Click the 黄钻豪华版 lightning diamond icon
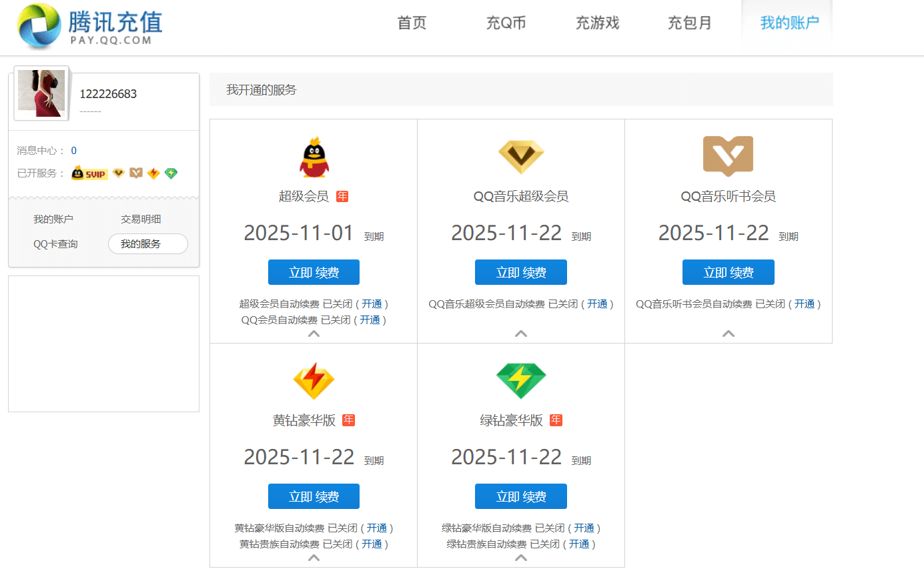The image size is (924, 571). point(314,381)
